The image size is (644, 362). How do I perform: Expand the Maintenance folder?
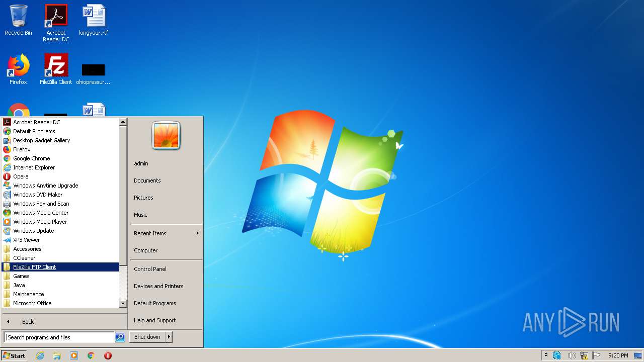coord(61,294)
